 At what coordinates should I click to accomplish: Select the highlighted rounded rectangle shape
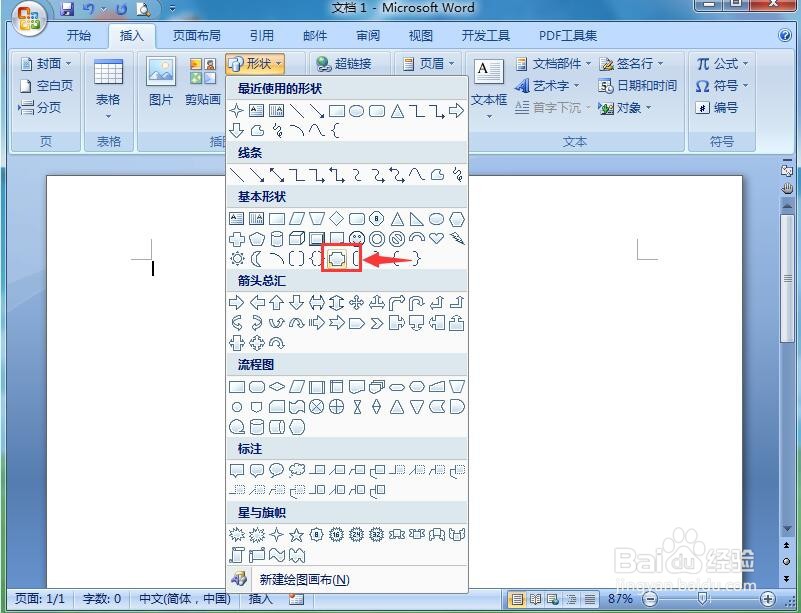339,258
